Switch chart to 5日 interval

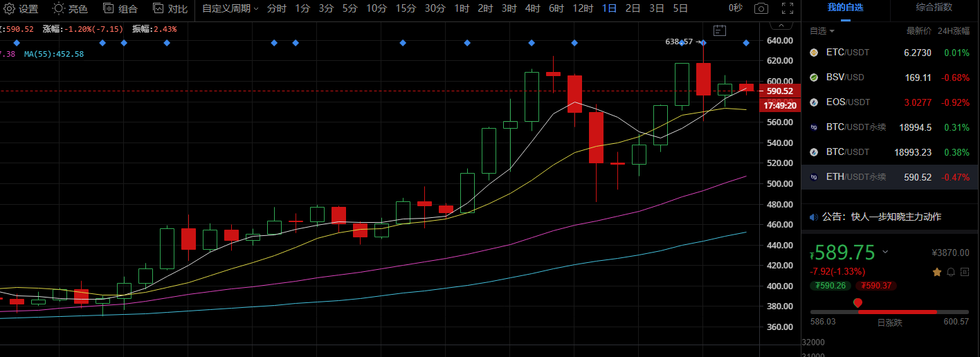coord(680,9)
